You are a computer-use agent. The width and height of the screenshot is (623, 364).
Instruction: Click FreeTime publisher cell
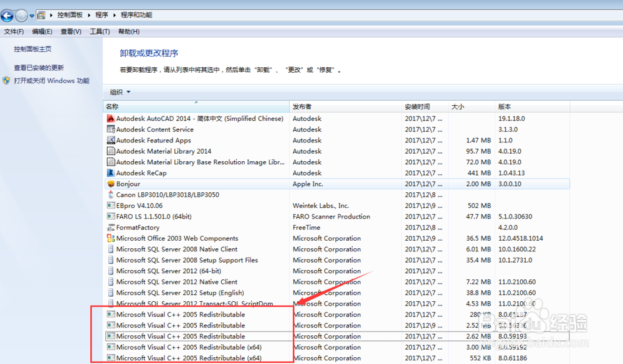pos(307,228)
